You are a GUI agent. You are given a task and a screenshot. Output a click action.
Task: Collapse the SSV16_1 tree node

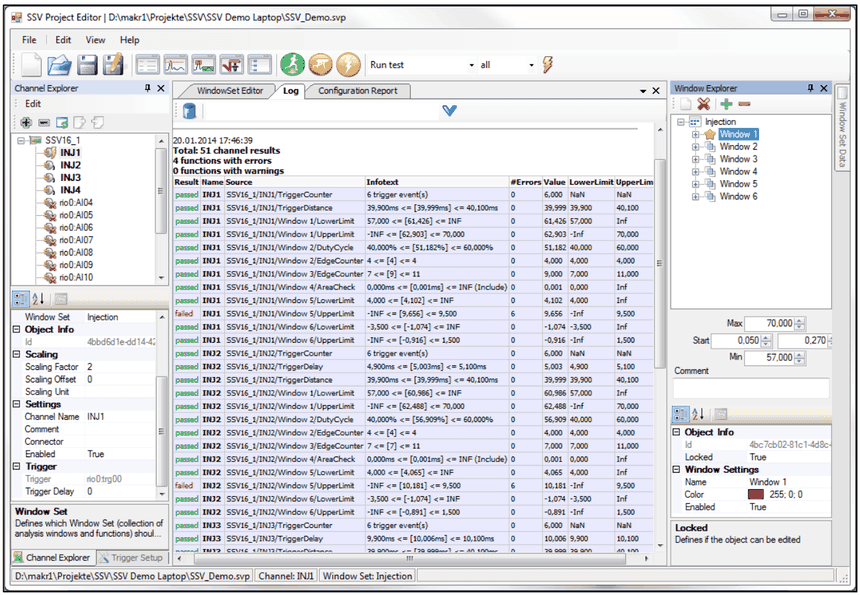pos(21,140)
